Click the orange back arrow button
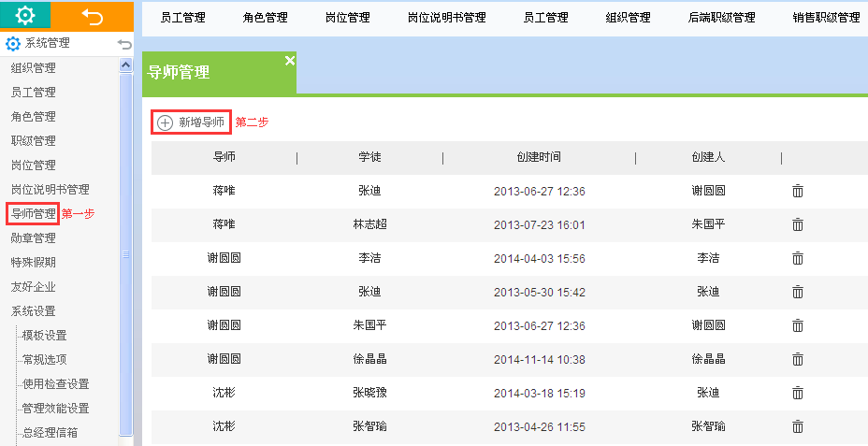The width and height of the screenshot is (868, 446). pyautogui.click(x=92, y=15)
